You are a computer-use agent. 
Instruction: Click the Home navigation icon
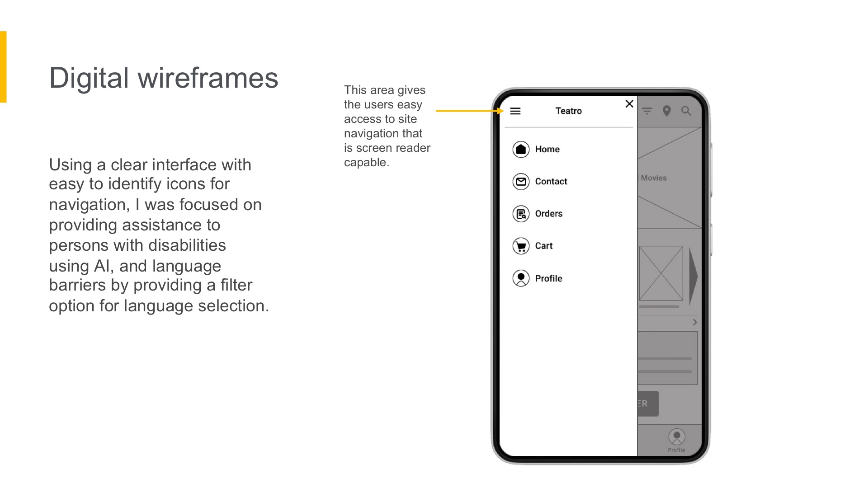[520, 149]
